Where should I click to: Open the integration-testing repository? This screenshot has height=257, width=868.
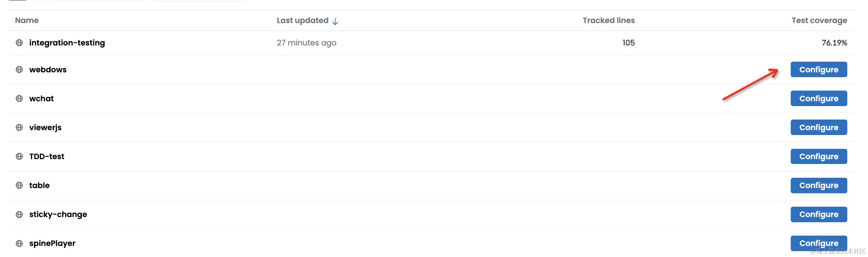pos(67,43)
